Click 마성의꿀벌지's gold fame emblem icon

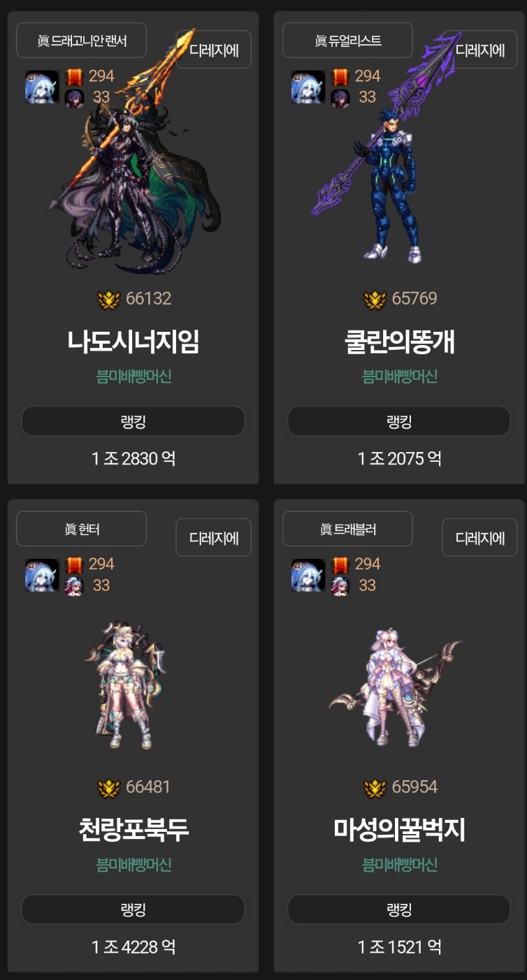(x=375, y=788)
